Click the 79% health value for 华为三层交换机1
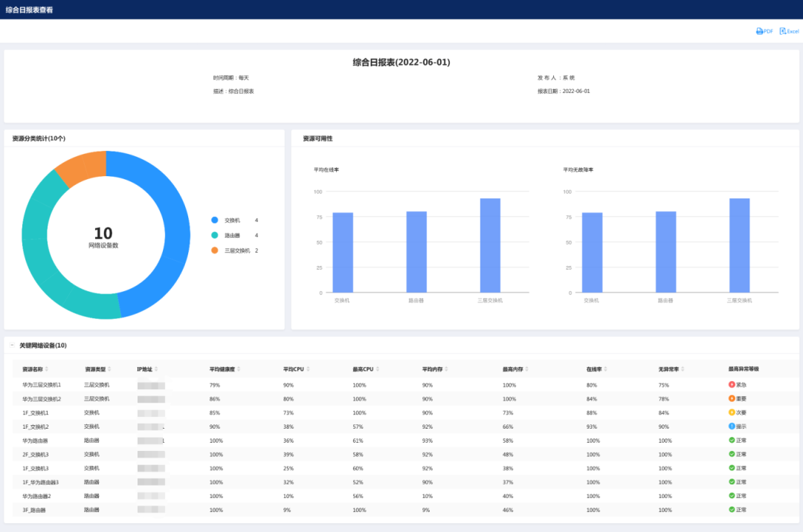The width and height of the screenshot is (803, 532). point(215,385)
